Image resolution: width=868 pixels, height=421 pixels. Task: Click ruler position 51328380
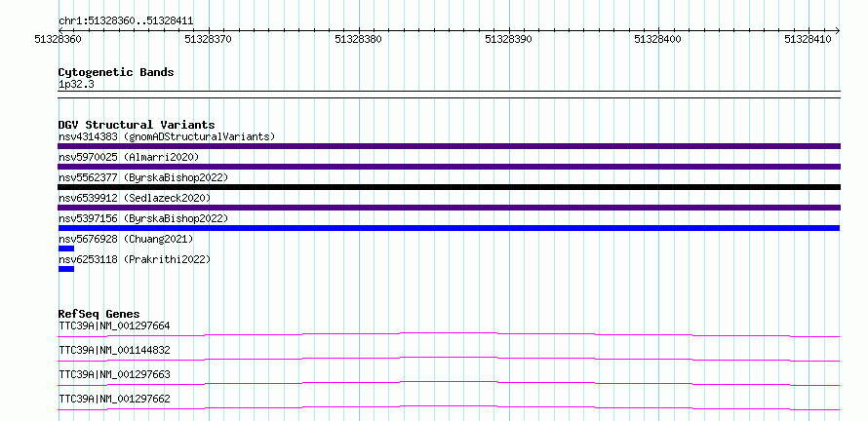coord(358,39)
